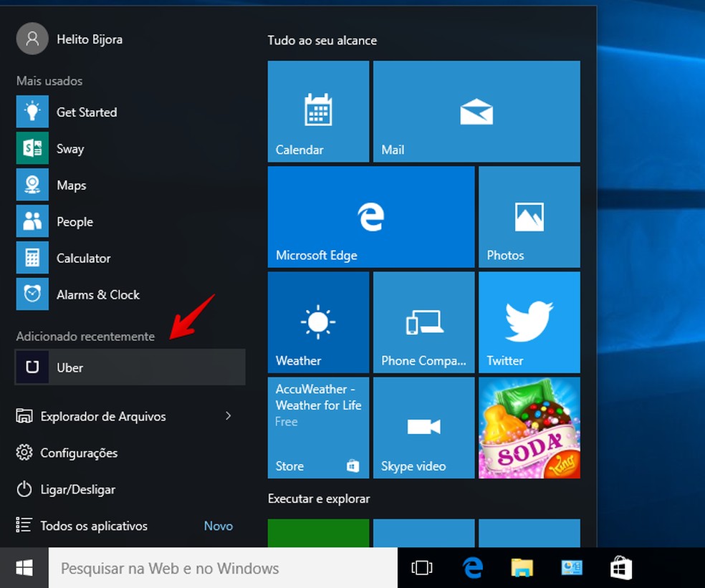Open the Twitter tile

[x=529, y=322]
